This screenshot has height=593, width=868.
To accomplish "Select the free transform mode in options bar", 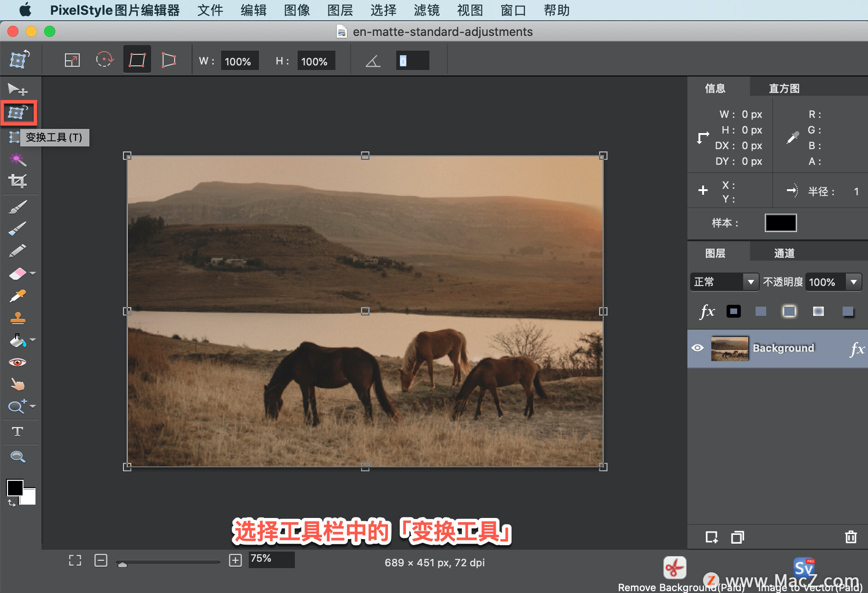I will pos(137,59).
